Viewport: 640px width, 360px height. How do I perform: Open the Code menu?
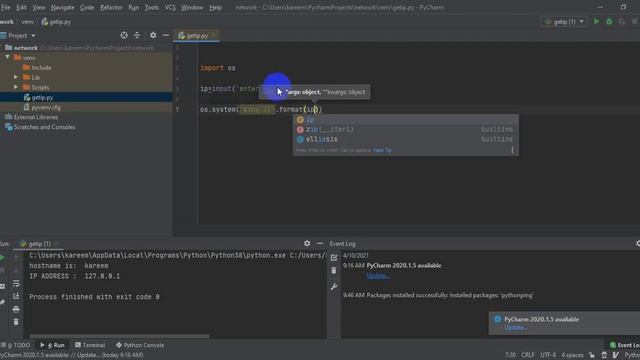(87, 7)
